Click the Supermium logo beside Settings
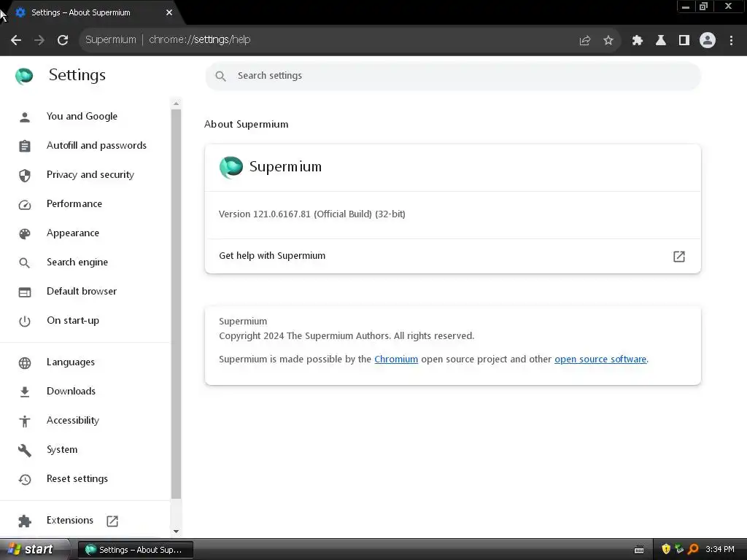Viewport: 747px width, 560px height. pyautogui.click(x=24, y=76)
